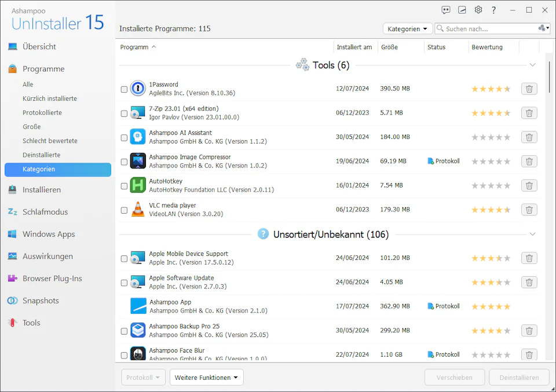The height and width of the screenshot is (392, 556).
Task: Click trash icon for 1Password
Action: pyautogui.click(x=529, y=89)
